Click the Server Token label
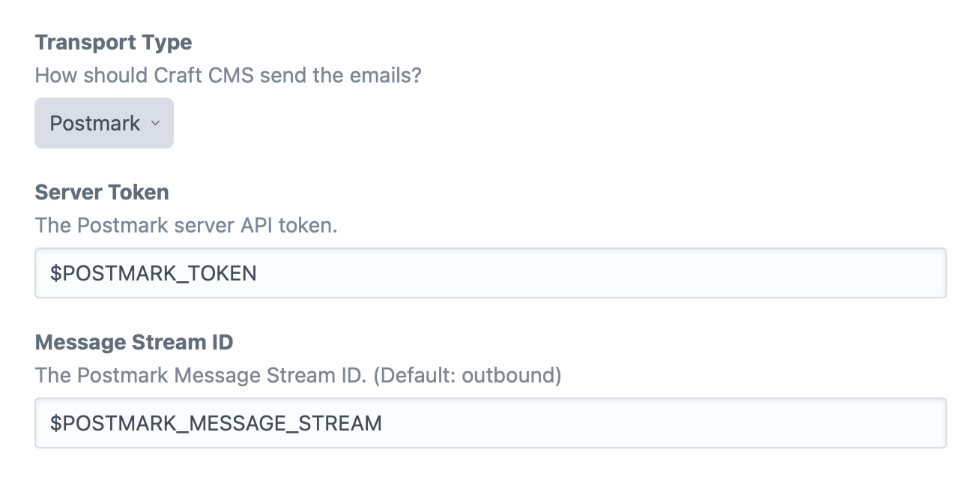 click(x=102, y=192)
